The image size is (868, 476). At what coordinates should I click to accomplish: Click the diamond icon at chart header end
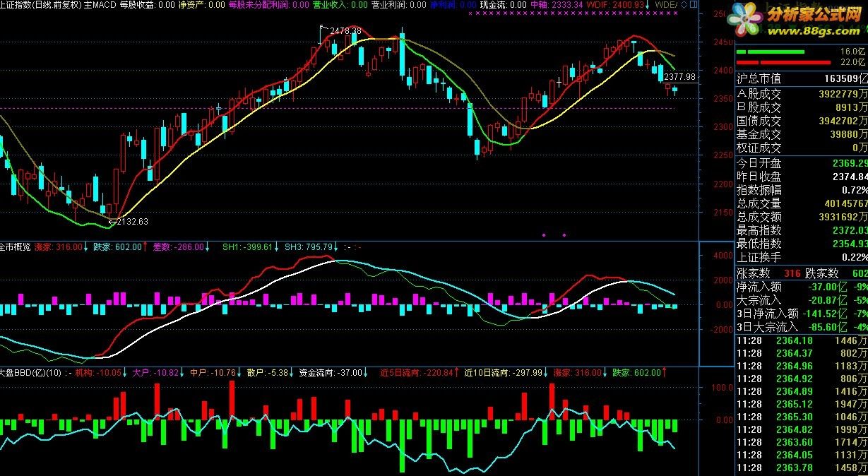coord(684,5)
